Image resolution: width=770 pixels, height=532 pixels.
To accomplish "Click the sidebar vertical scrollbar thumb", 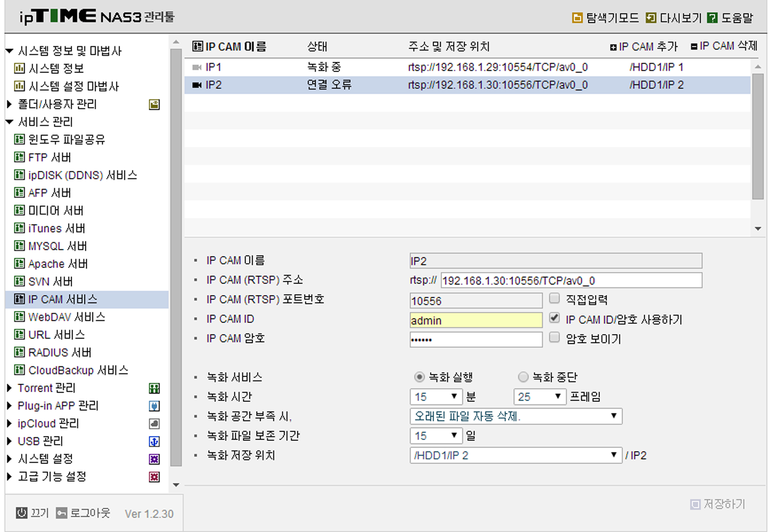I will coord(176,258).
